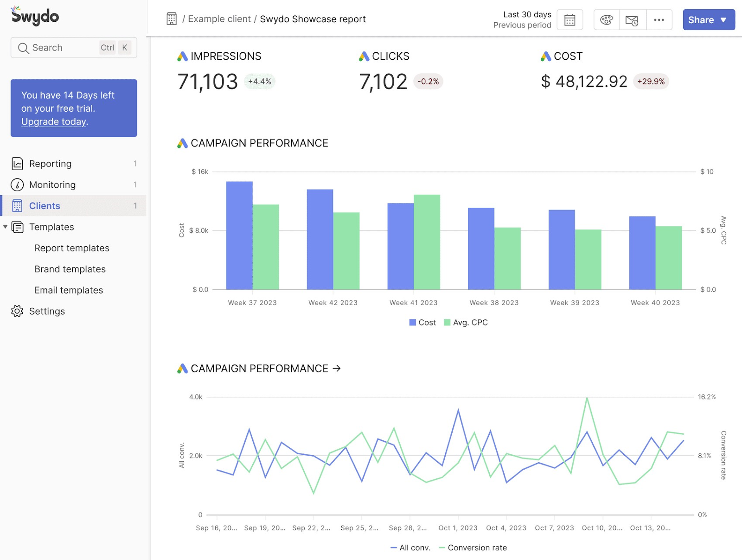Select Report templates in the sidebar
This screenshot has height=560, width=742.
[71, 248]
